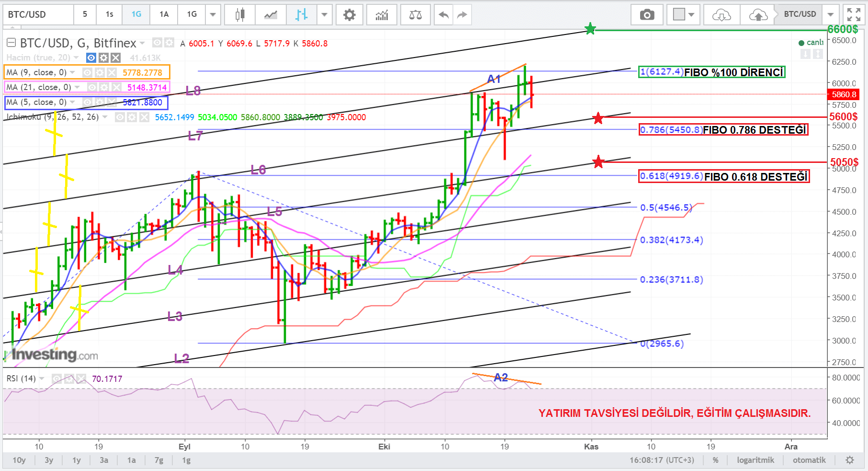Viewport: 868px width, 471px height.
Task: Open settings for MA 21 indicator
Action: click(x=104, y=87)
